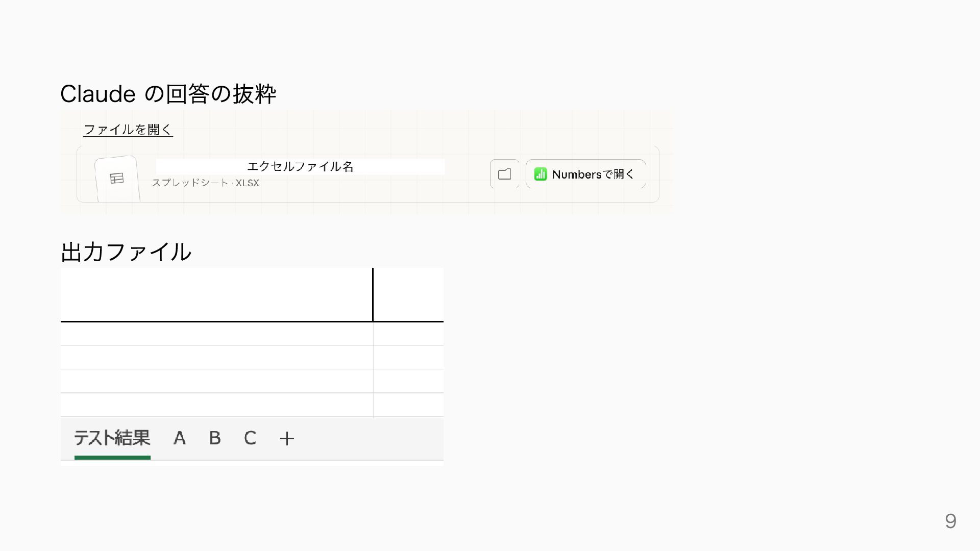Screen dimensions: 980x551
Task: Click the スプレッドシート · XLSX file type text
Action: click(x=205, y=183)
